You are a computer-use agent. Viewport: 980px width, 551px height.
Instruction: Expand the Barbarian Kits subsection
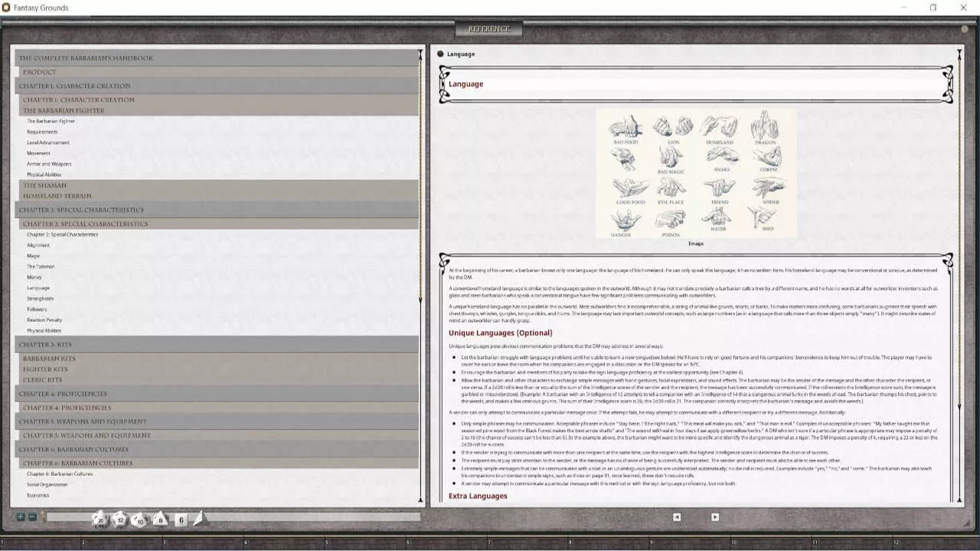point(218,358)
